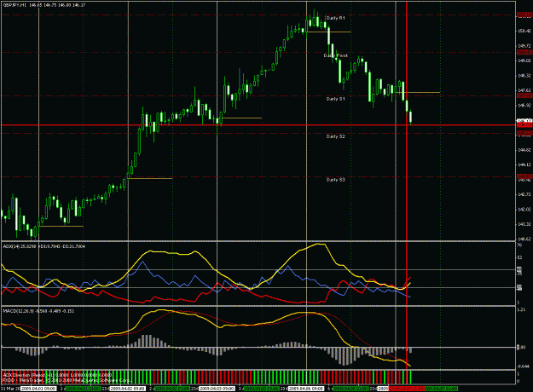
Task: Click the 142.72 price axis value
Action: coord(524,194)
